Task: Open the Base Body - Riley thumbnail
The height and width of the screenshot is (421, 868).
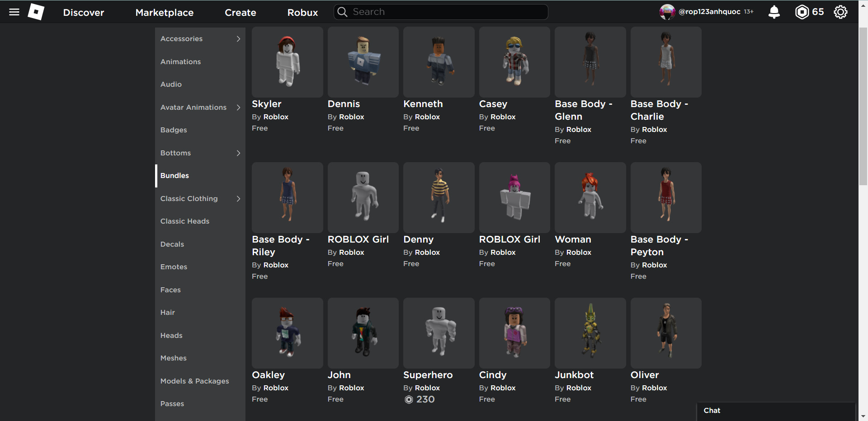Action: pyautogui.click(x=288, y=197)
